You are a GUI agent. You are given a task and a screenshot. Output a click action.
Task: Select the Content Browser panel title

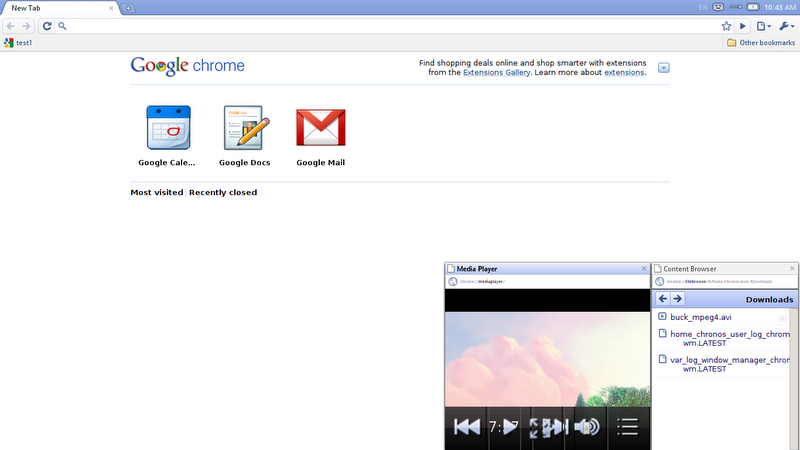pos(689,269)
